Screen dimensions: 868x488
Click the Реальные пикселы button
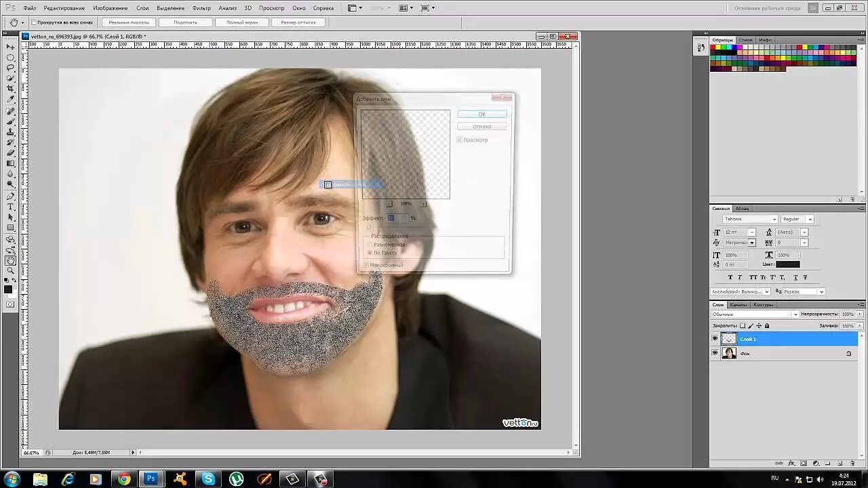(129, 22)
